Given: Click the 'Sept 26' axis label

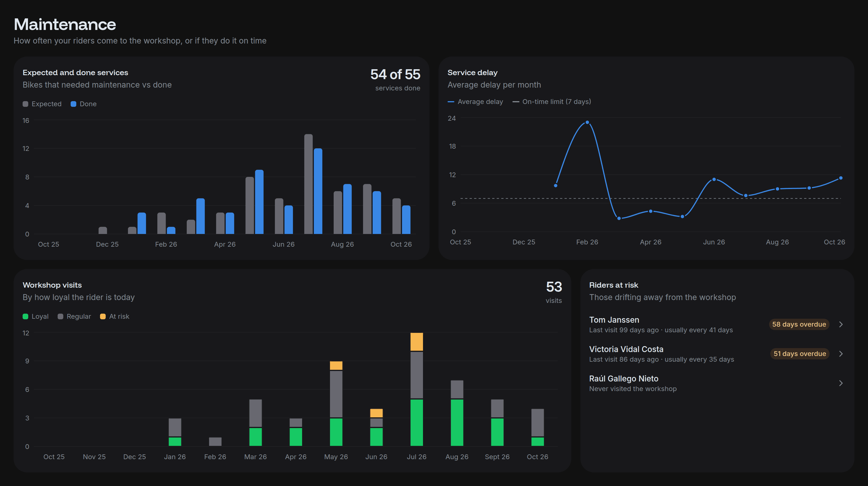Looking at the screenshot, I should click(x=497, y=457).
